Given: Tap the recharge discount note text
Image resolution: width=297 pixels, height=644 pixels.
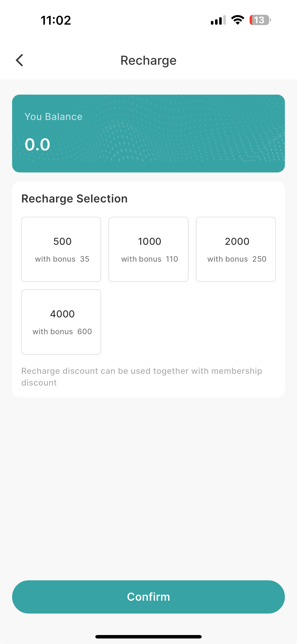Looking at the screenshot, I should [x=142, y=377].
